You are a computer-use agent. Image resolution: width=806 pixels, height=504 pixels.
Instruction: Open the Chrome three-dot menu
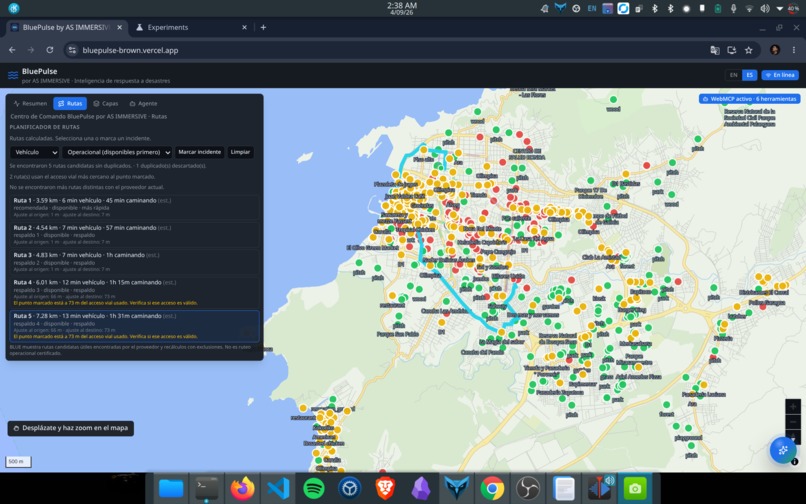point(794,50)
